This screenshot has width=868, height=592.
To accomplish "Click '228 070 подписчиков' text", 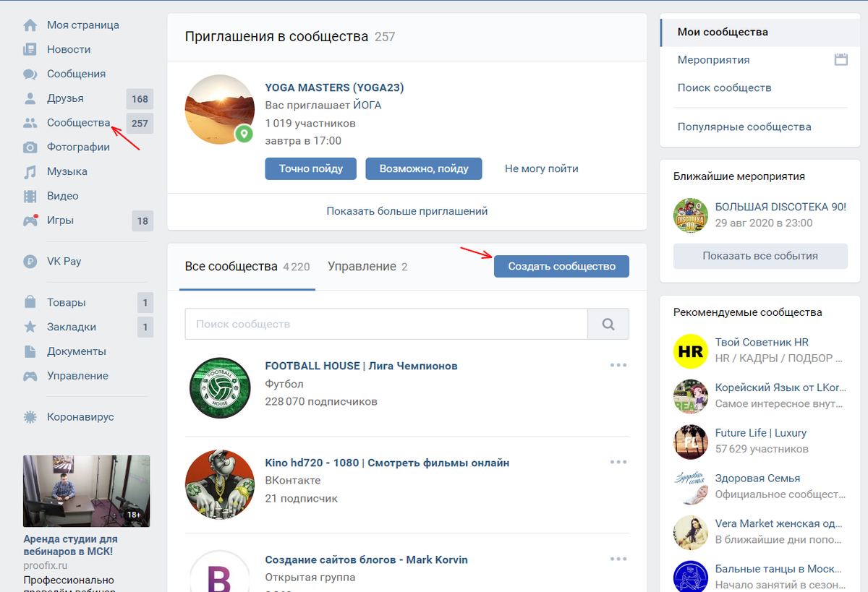I will tap(321, 401).
